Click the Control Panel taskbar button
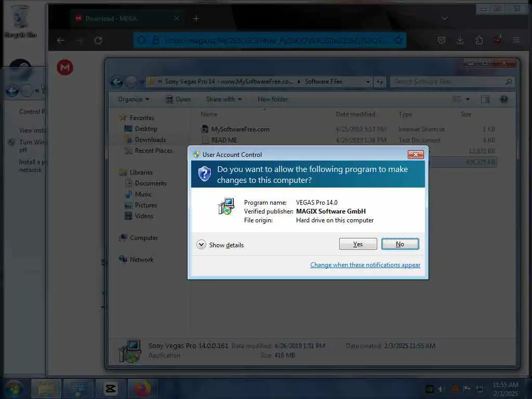Image resolution: width=532 pixels, height=399 pixels. 78,389
